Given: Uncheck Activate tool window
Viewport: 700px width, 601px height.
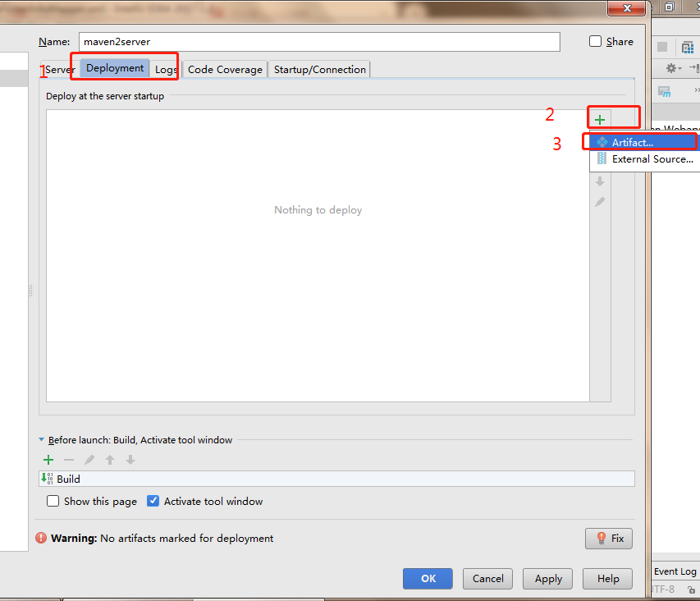Looking at the screenshot, I should (x=153, y=501).
